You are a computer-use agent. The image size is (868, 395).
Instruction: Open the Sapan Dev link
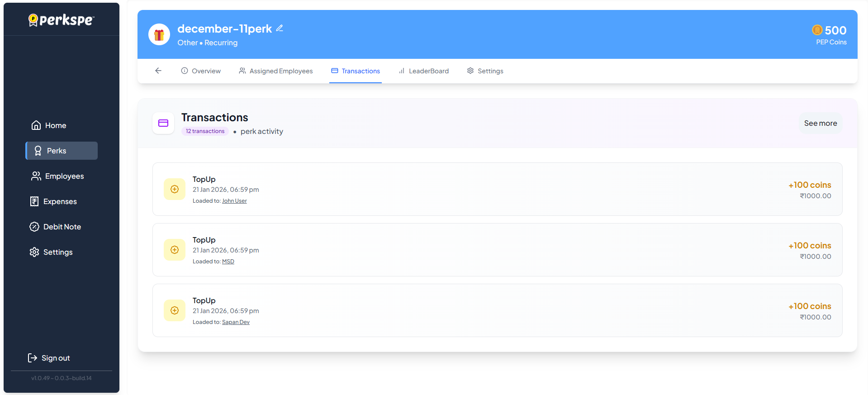coord(236,322)
